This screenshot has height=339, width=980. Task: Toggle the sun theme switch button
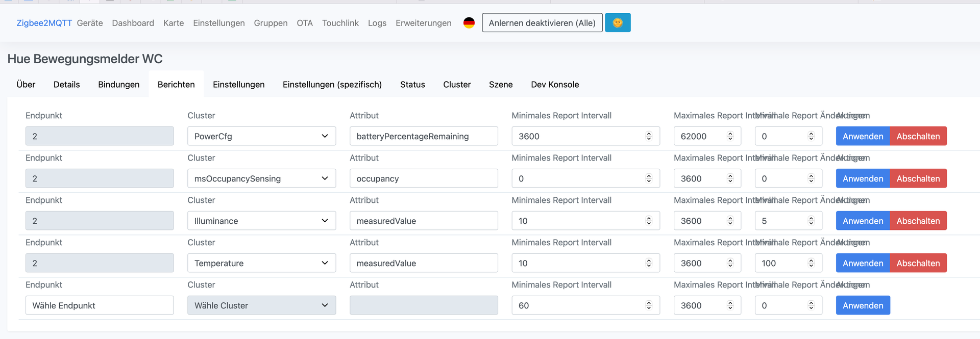[x=618, y=23]
